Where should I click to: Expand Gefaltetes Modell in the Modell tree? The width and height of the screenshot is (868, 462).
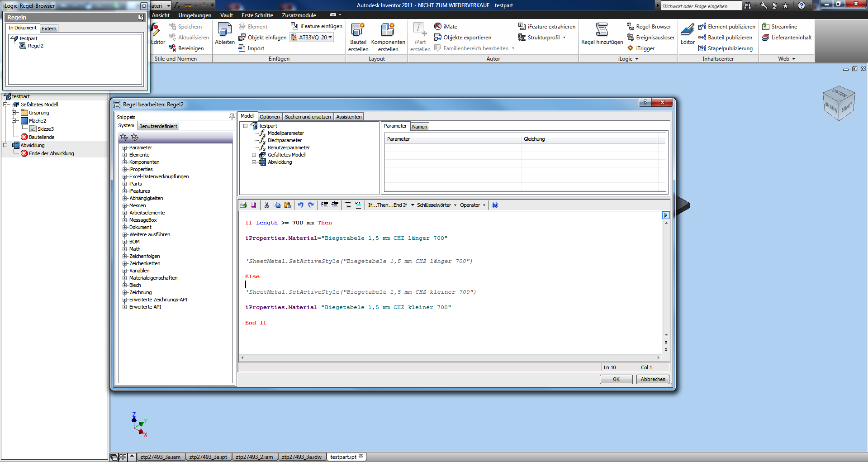pyautogui.click(x=254, y=155)
